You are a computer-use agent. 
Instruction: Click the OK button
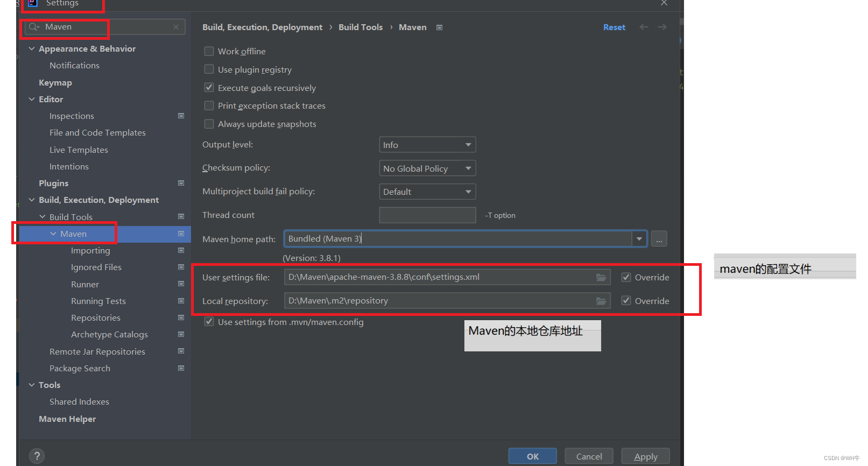pos(533,456)
